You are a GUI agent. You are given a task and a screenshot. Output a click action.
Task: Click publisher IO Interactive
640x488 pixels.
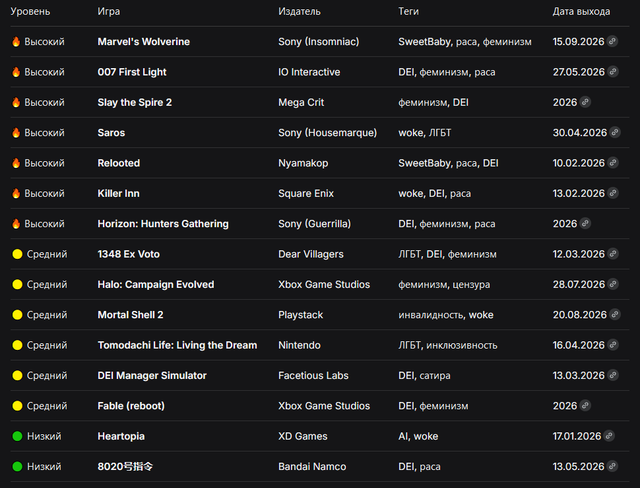[309, 72]
